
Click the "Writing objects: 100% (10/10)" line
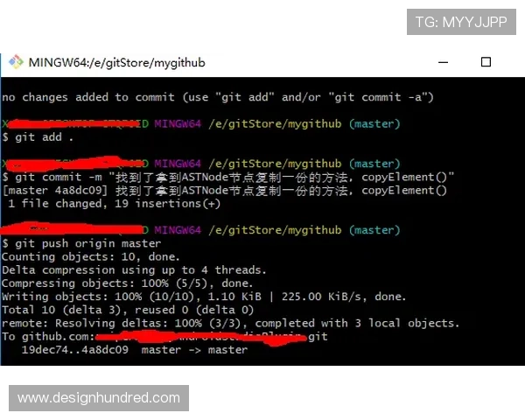click(x=203, y=297)
